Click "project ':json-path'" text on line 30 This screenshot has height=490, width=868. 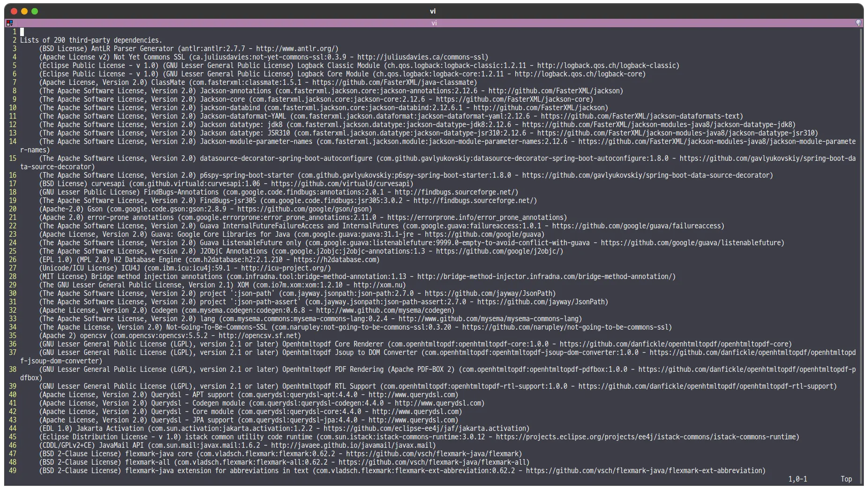(x=237, y=294)
